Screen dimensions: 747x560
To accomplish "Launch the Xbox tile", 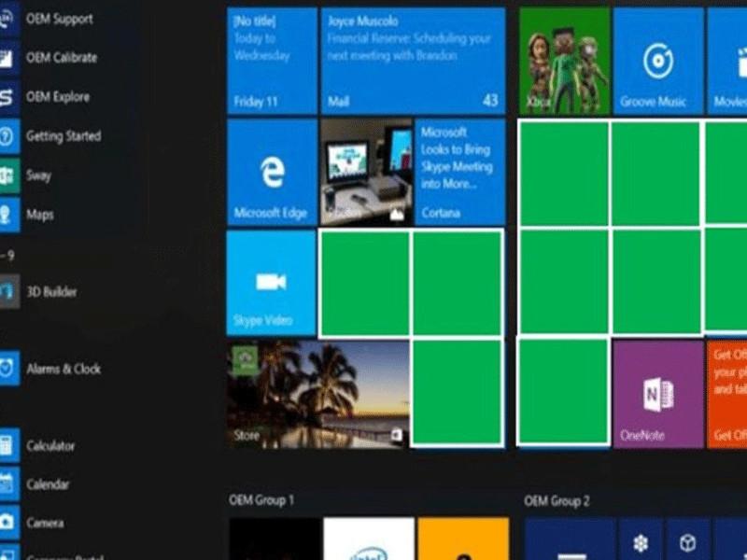I will (x=565, y=61).
